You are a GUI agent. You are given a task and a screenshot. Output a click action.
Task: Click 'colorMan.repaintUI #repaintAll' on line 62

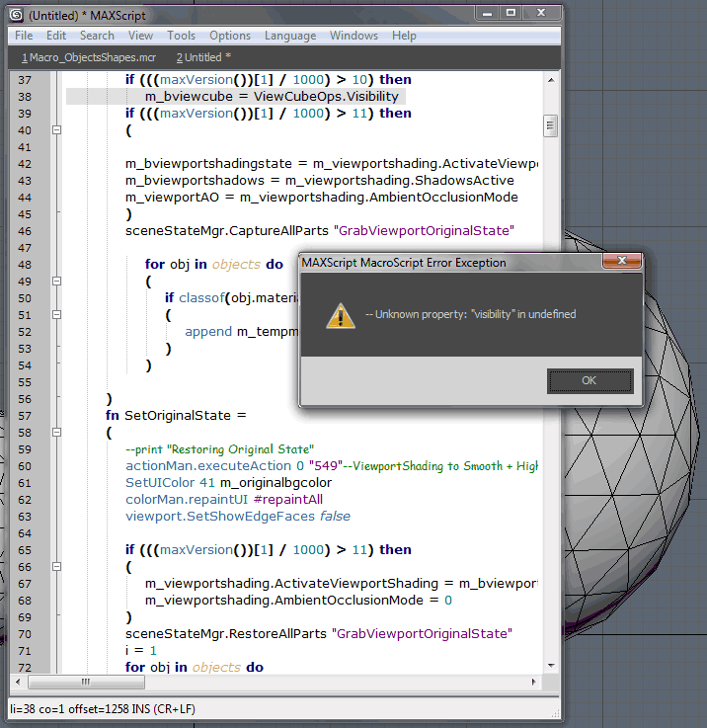[x=224, y=499]
